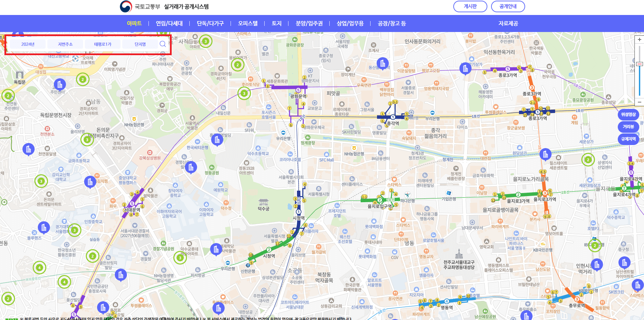Screen dimensions: 644x320
Task: Select the apartment marker near 농업박물관
Action: [x=216, y=250]
